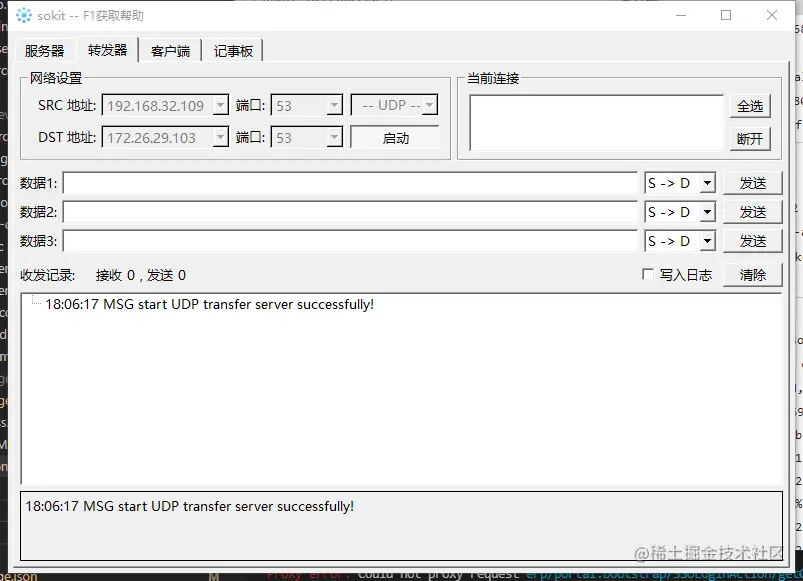The height and width of the screenshot is (581, 803).
Task: Click the 断开 disconnect button
Action: tap(750, 139)
